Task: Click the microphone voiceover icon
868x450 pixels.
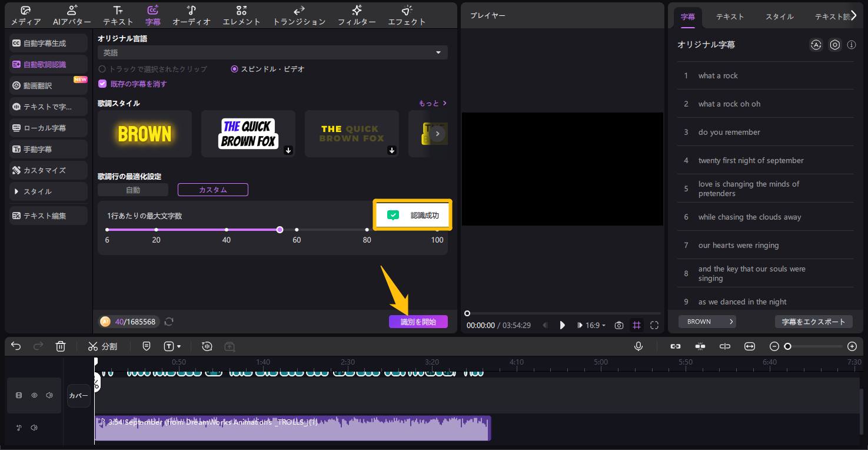Action: pos(638,346)
